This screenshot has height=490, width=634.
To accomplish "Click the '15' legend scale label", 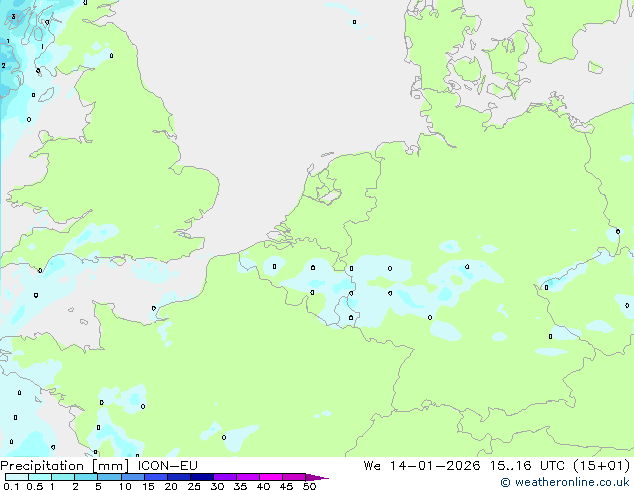I will click(x=148, y=486).
